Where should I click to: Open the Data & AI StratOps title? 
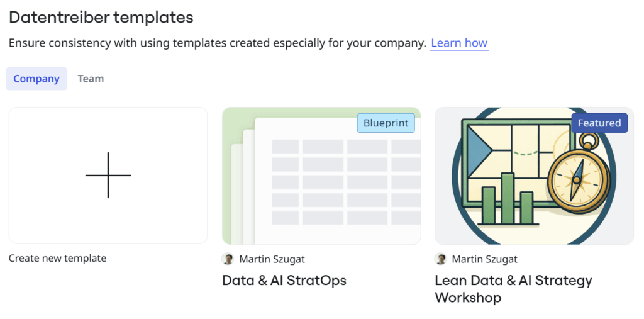click(x=284, y=281)
